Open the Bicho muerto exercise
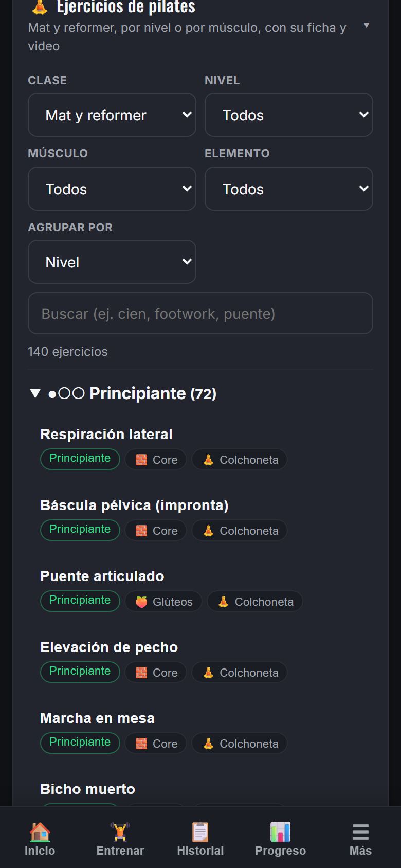 click(88, 789)
